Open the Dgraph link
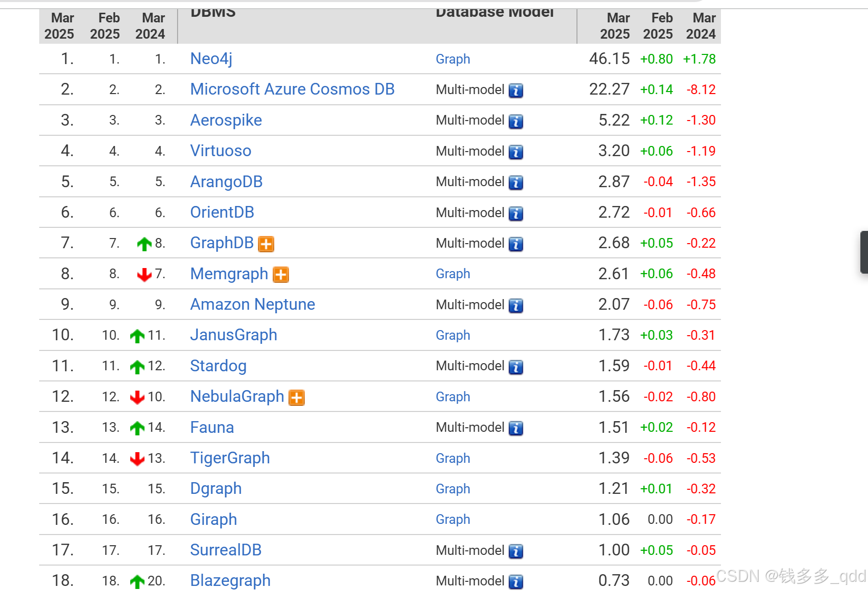This screenshot has height=591, width=868. point(216,489)
